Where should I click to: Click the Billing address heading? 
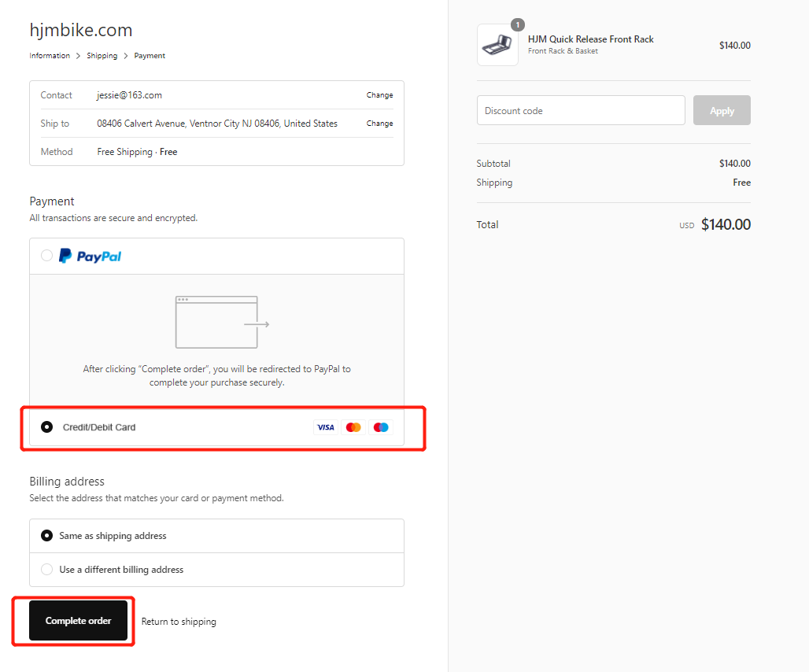coord(67,481)
